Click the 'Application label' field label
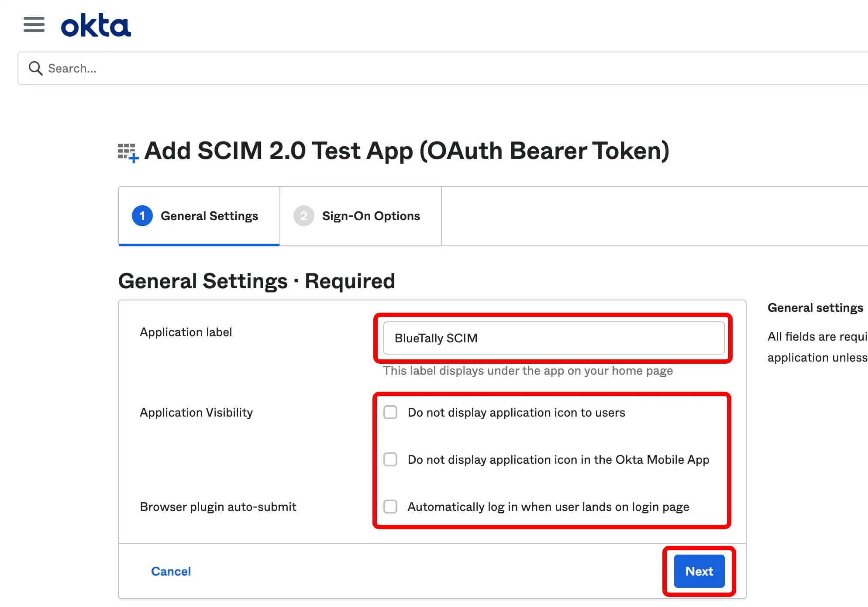Screen dimensions: 868x607 pyautogui.click(x=186, y=332)
